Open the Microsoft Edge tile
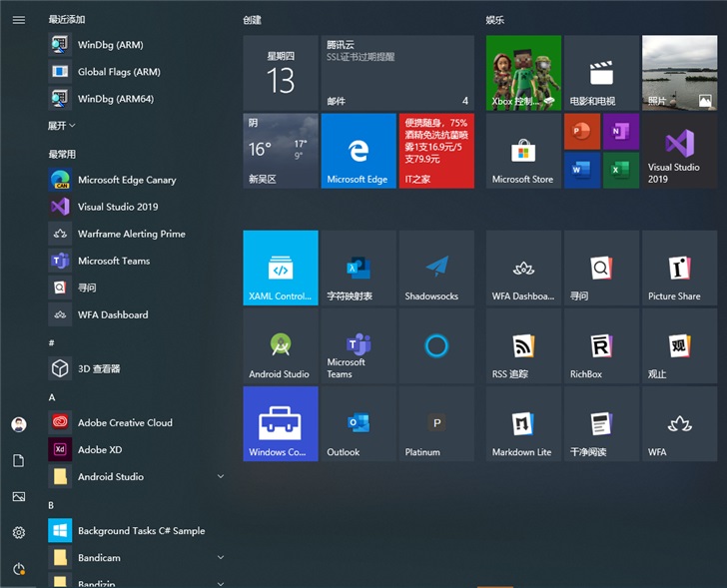This screenshot has width=727, height=588. click(x=358, y=151)
